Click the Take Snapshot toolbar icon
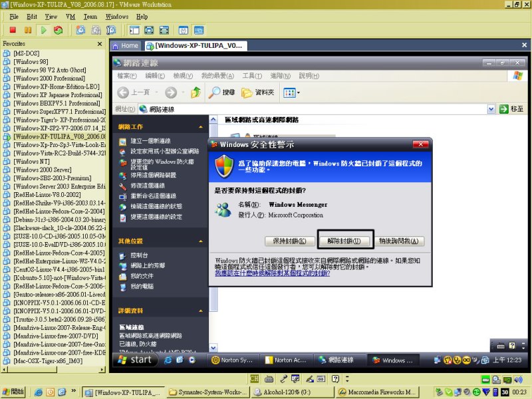The width and height of the screenshot is (532, 399). point(80,30)
